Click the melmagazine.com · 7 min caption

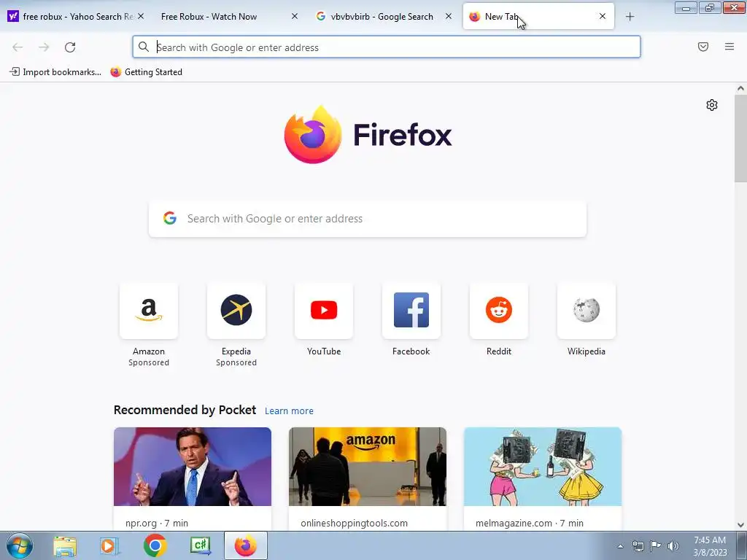click(x=530, y=523)
